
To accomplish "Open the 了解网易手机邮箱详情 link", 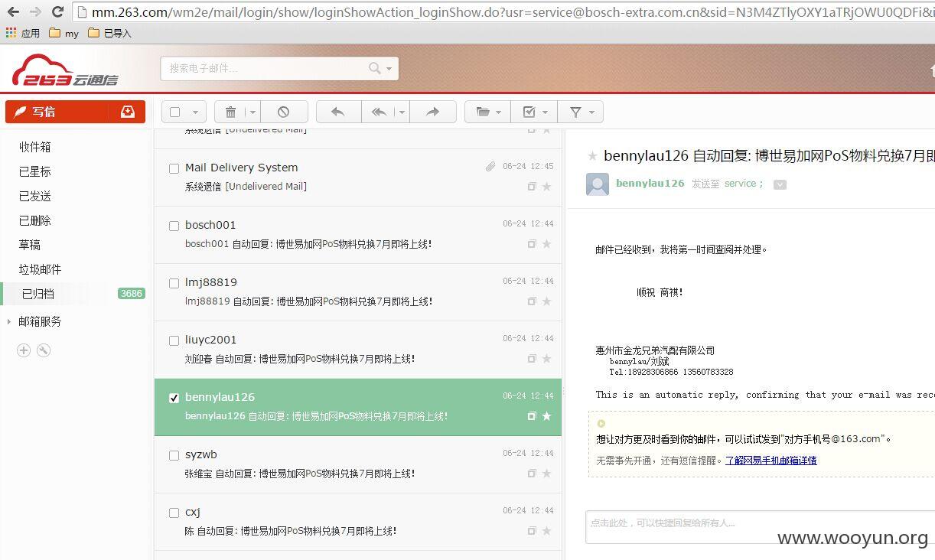I will 771,461.
